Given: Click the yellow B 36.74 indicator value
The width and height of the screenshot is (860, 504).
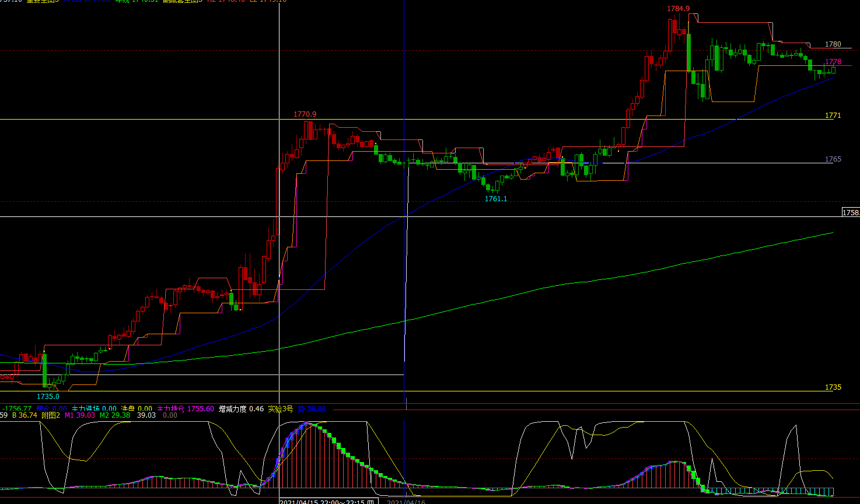Looking at the screenshot, I should pyautogui.click(x=25, y=415).
